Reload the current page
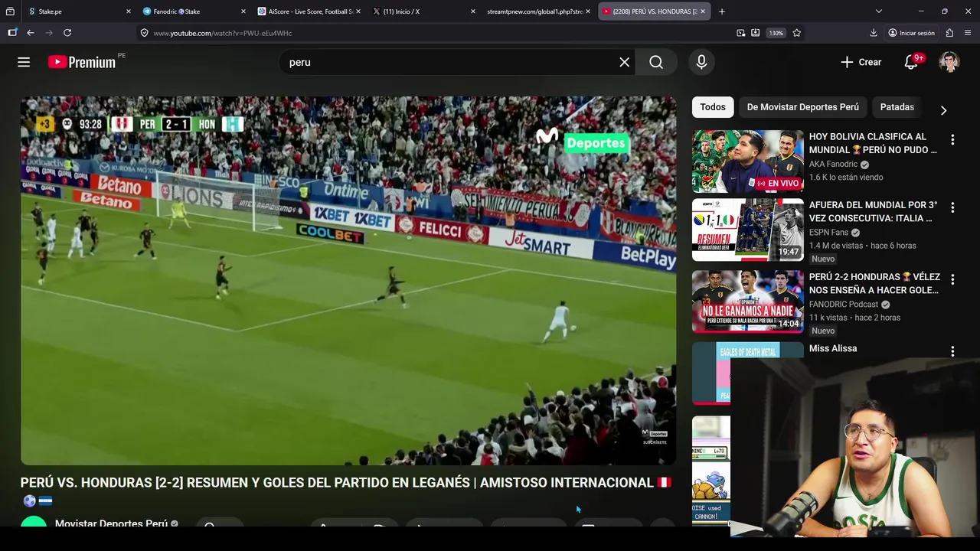980x551 pixels. coord(67,33)
